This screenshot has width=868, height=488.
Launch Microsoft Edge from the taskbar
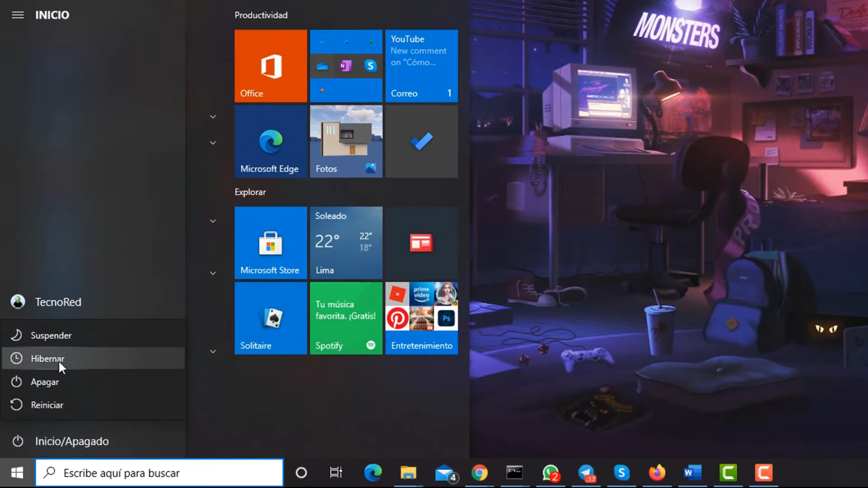click(x=373, y=473)
